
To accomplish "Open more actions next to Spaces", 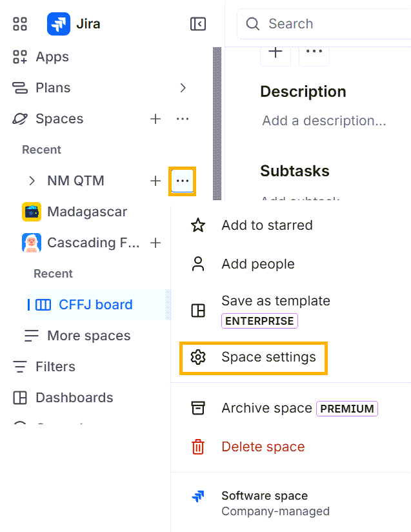I will pos(183,119).
